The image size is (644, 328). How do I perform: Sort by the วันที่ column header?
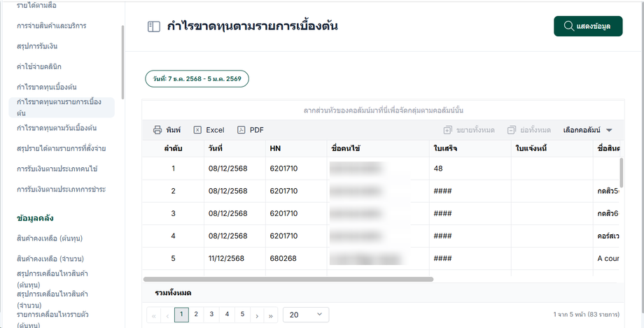(x=216, y=148)
